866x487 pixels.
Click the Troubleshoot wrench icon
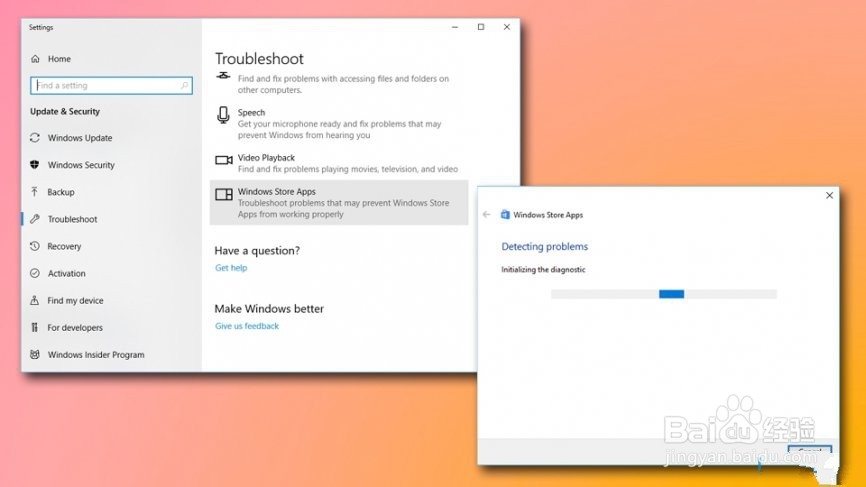[x=35, y=219]
